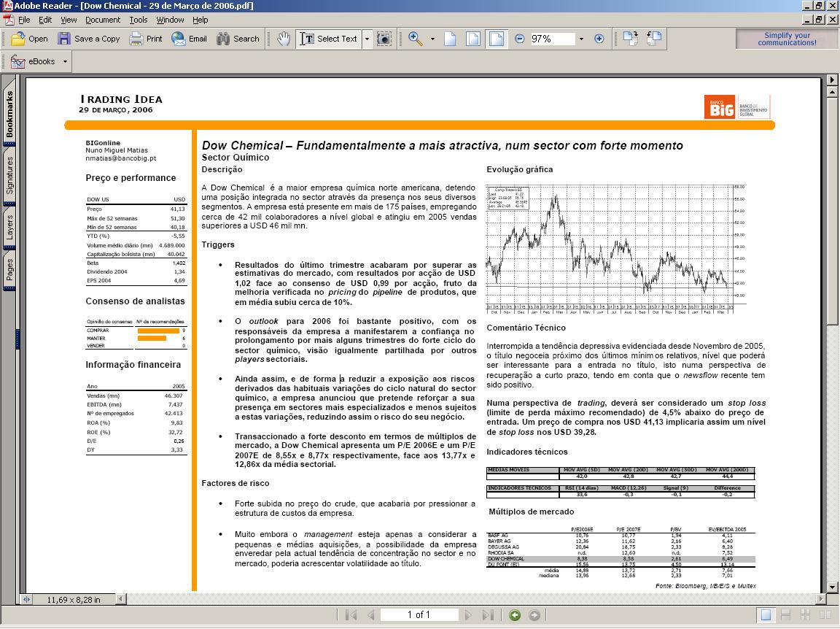Screen dimensions: 840x629
Task: Set Fit Page view
Action: click(473, 39)
